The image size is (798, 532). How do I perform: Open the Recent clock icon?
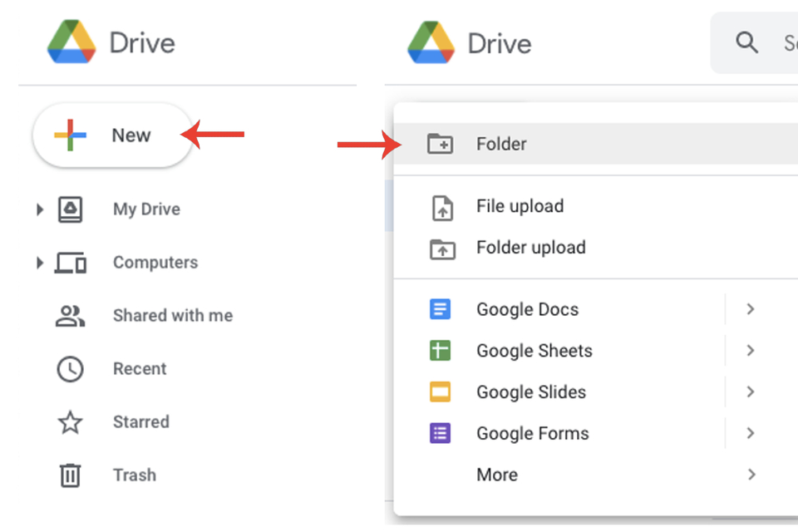pyautogui.click(x=71, y=369)
